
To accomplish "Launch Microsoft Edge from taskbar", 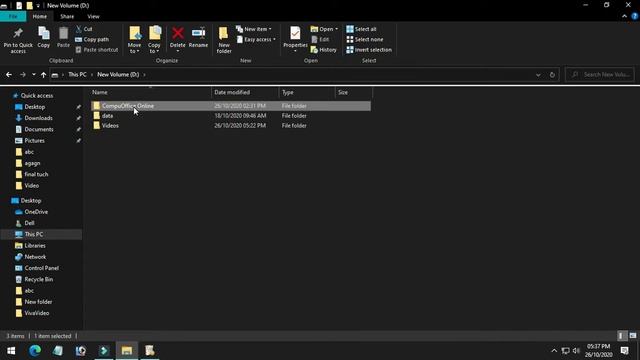I will click(35, 351).
